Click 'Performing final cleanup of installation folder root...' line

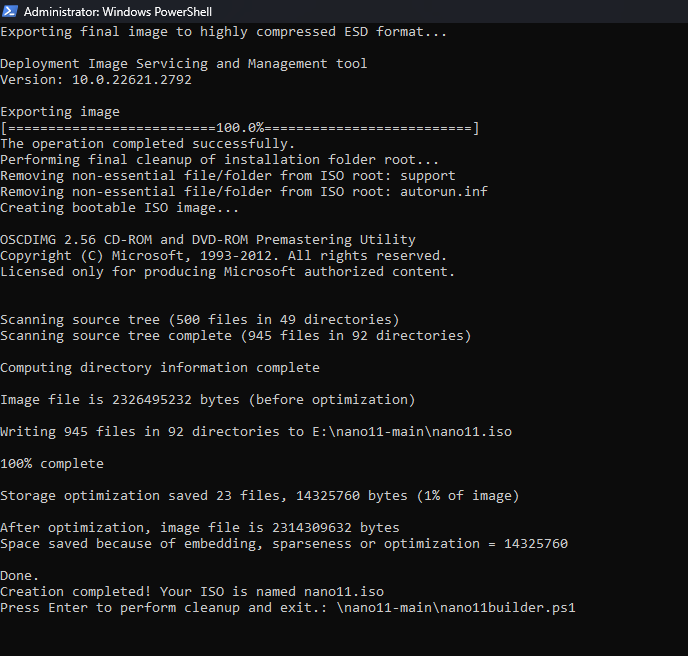219,160
